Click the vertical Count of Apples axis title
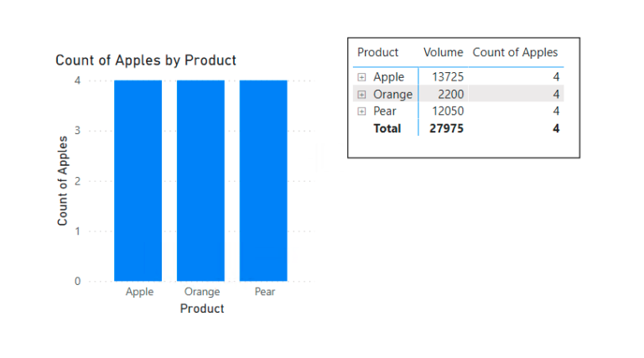 click(63, 180)
